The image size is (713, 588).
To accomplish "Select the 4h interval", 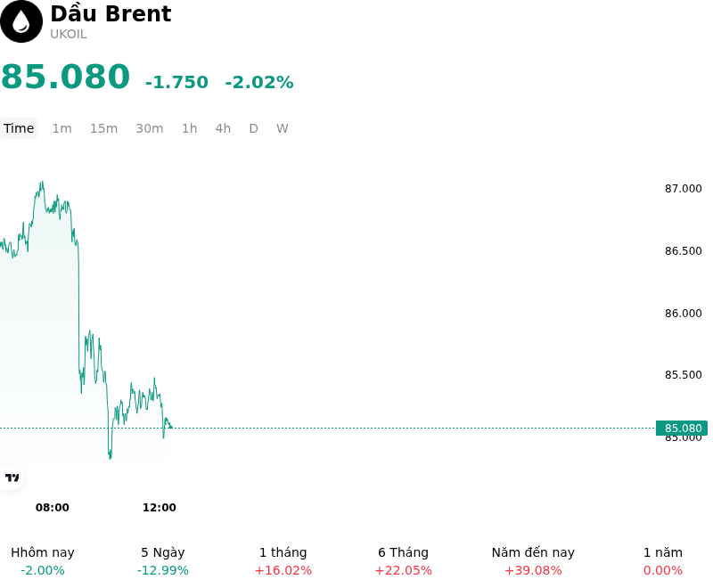I will (x=223, y=128).
